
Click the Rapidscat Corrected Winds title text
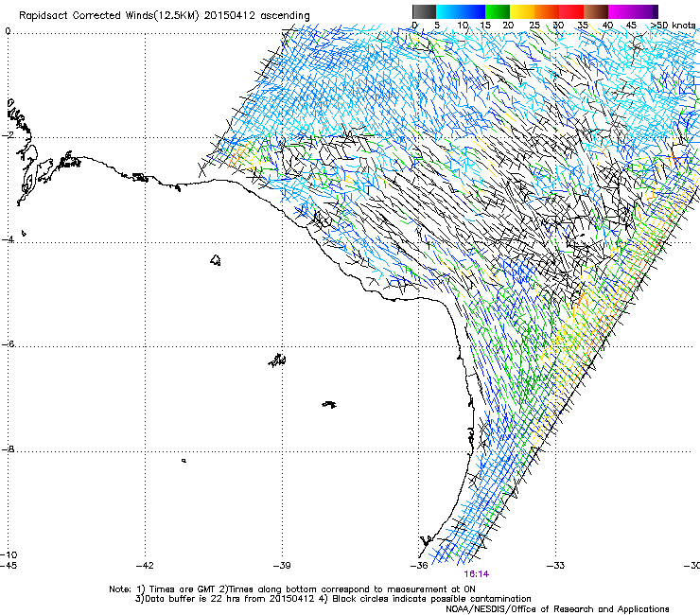[x=165, y=15]
